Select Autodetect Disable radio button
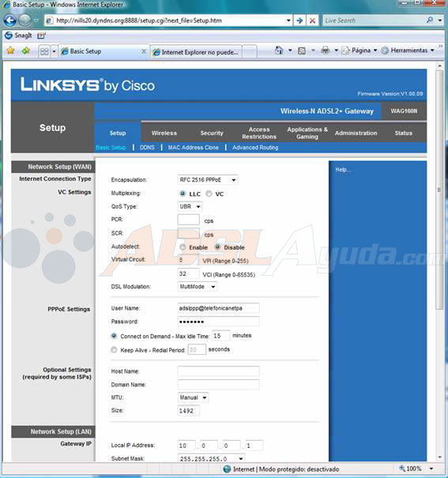 point(217,247)
